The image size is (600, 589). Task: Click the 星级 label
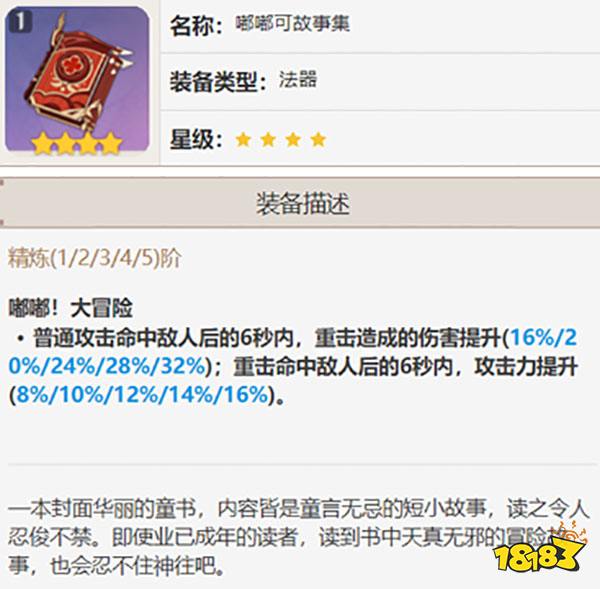coord(196,139)
